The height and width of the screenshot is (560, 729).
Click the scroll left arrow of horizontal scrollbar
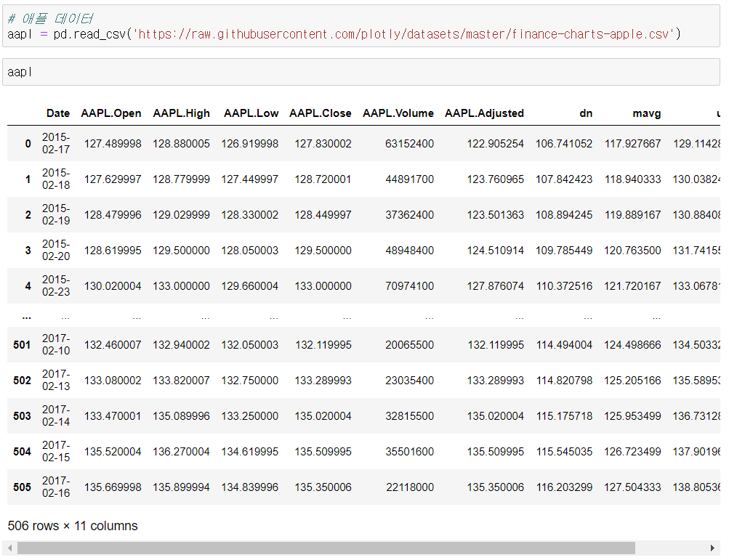coord(9,548)
